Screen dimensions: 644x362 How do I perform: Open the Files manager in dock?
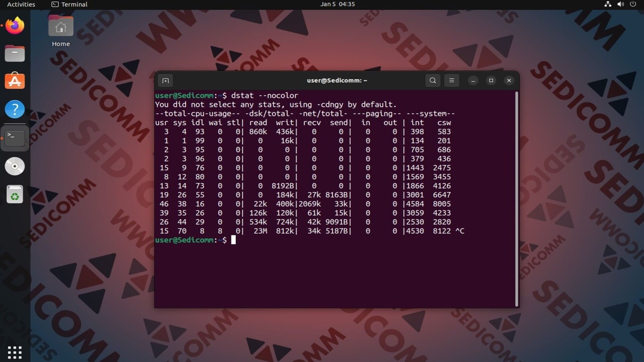pyautogui.click(x=15, y=54)
